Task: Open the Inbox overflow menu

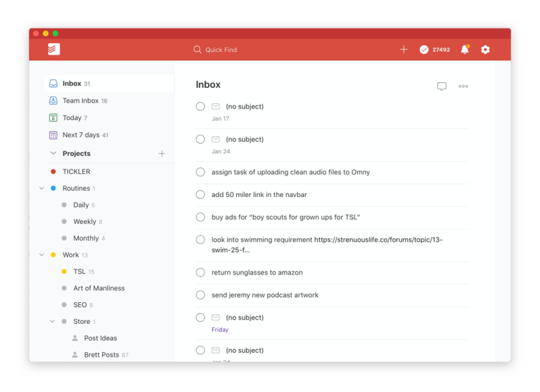Action: pyautogui.click(x=463, y=86)
